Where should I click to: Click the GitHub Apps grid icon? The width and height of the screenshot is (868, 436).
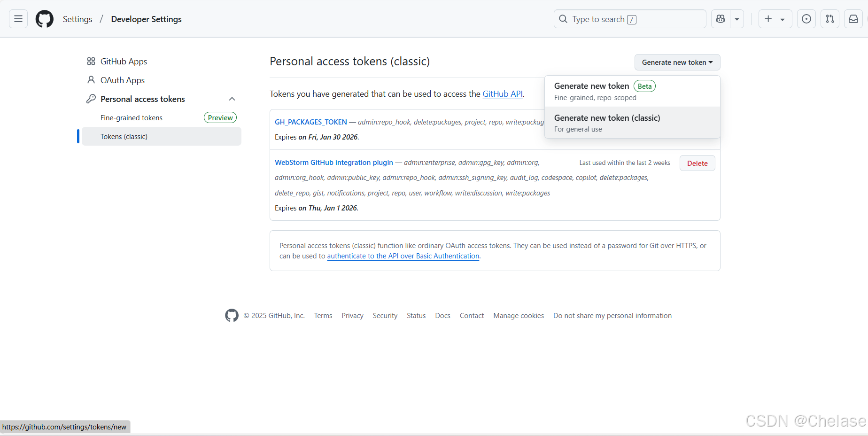(x=91, y=61)
